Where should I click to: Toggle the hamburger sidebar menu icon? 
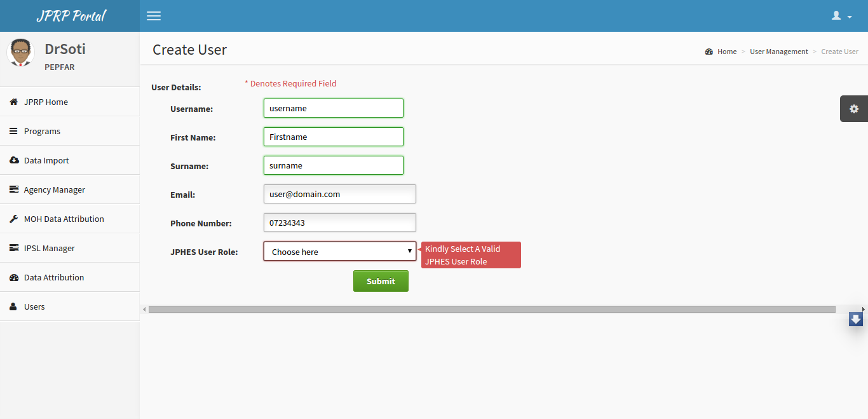point(154,16)
